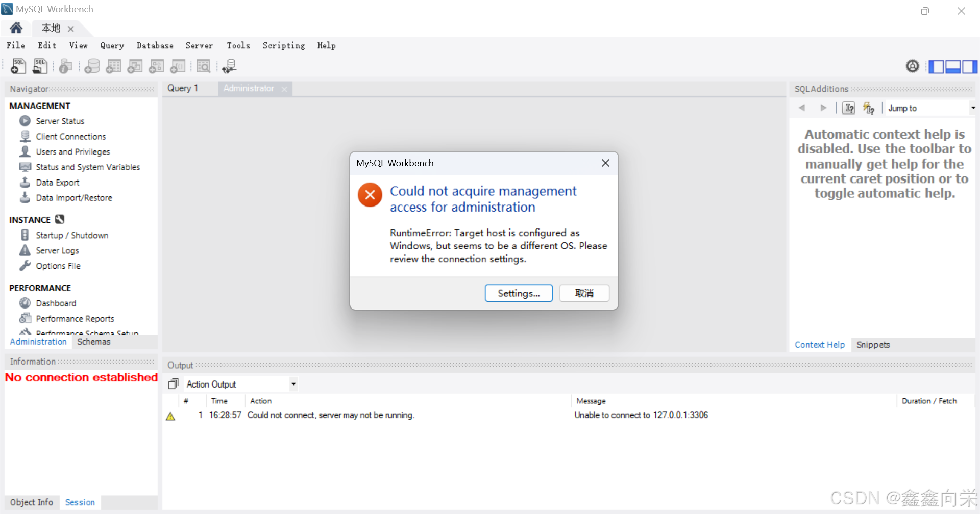Screen dimensions: 980x514
Task: Toggle automatic context help icon
Action: point(869,108)
